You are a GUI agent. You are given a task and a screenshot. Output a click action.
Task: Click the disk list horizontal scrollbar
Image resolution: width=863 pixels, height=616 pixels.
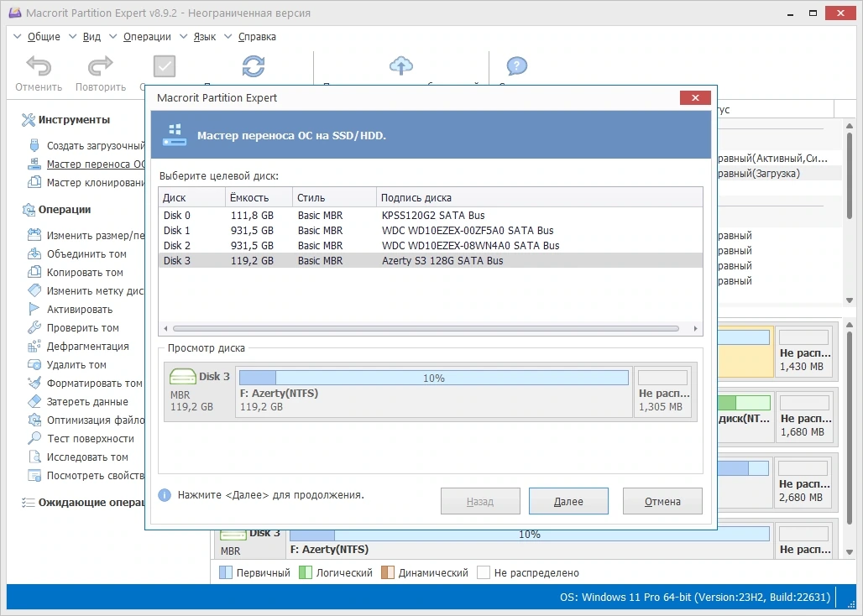tap(426, 328)
